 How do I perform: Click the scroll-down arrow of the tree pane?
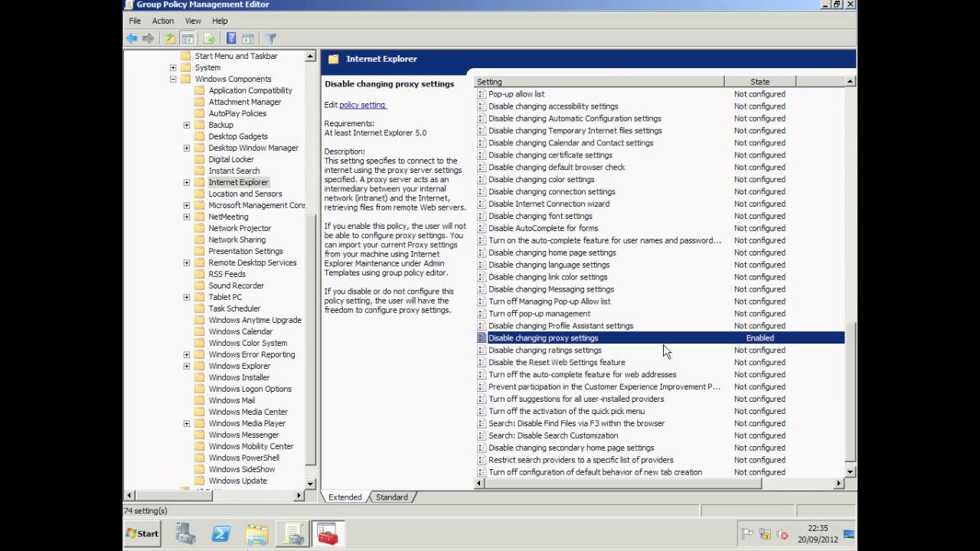pyautogui.click(x=311, y=484)
